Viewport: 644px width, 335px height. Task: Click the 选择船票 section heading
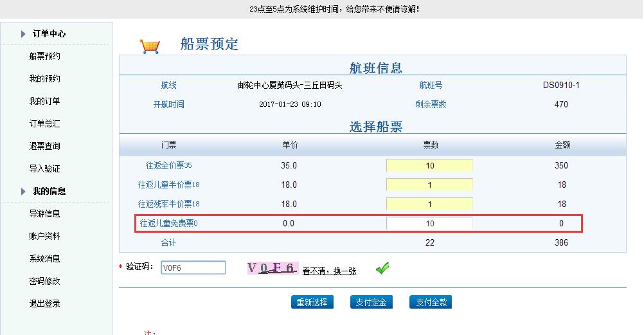[376, 127]
